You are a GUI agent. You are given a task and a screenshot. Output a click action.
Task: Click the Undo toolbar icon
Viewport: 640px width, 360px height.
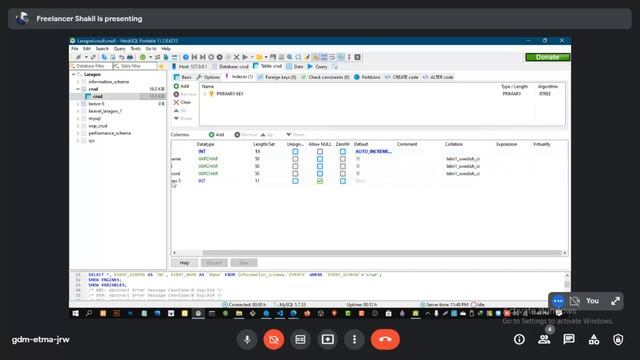(x=121, y=57)
